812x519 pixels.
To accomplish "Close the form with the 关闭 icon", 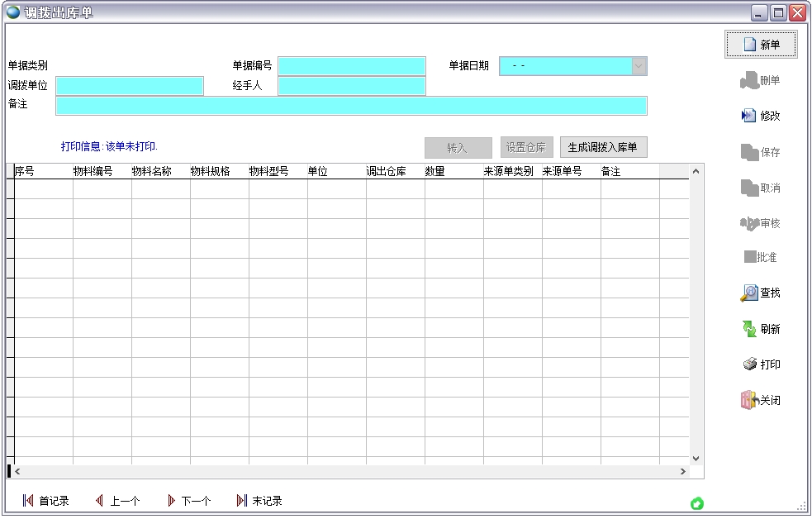I will click(761, 399).
